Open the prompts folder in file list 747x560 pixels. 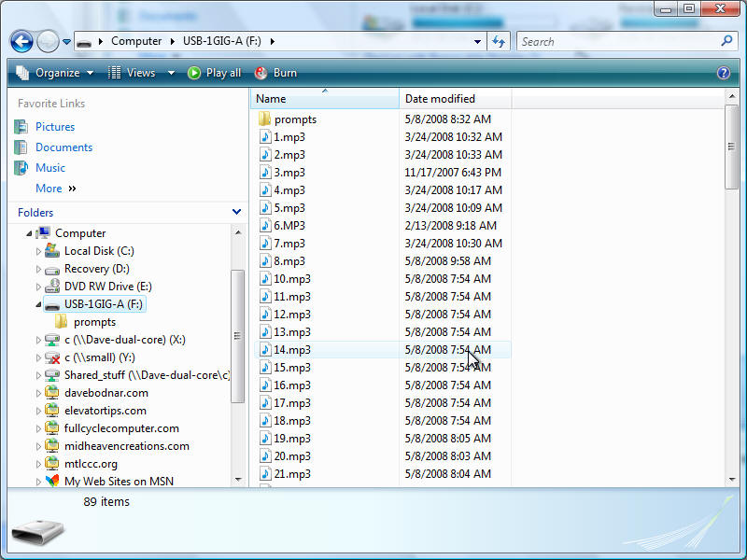click(x=294, y=119)
